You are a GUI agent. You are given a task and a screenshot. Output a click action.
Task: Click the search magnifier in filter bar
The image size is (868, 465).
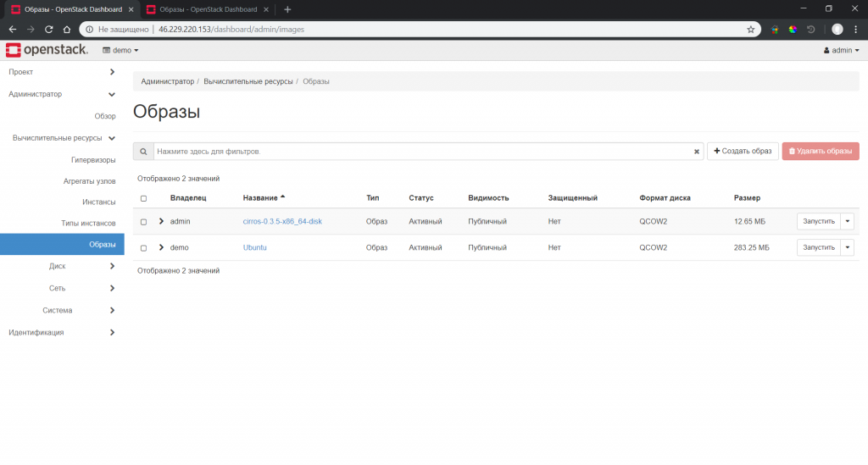[x=143, y=152]
